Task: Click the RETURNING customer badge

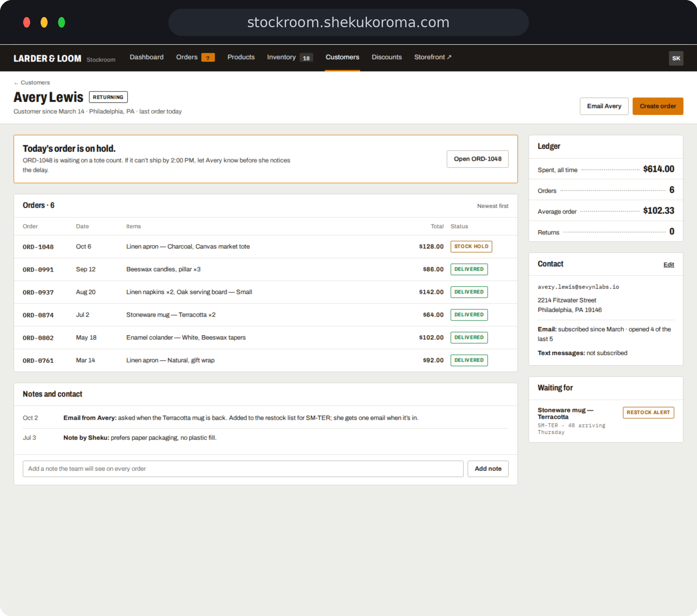Action: [x=108, y=97]
